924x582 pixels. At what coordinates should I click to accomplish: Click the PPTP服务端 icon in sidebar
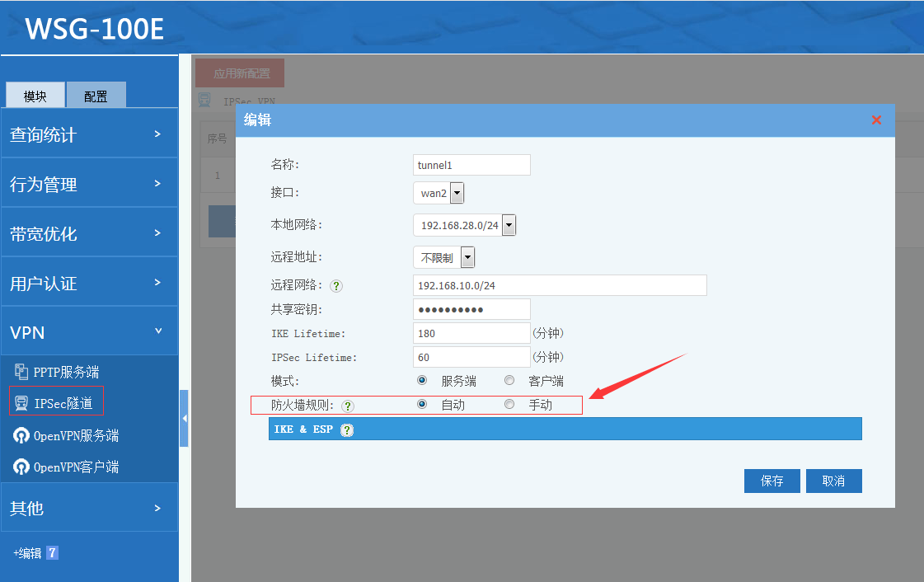point(21,372)
